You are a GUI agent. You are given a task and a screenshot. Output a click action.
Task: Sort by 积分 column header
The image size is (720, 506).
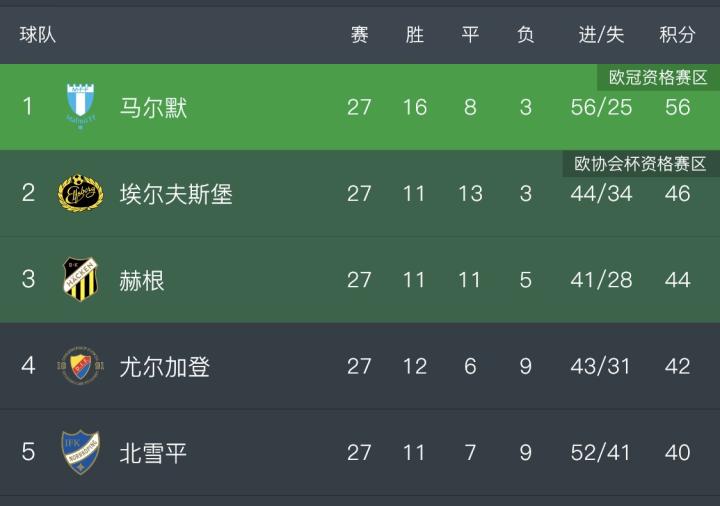pyautogui.click(x=677, y=35)
